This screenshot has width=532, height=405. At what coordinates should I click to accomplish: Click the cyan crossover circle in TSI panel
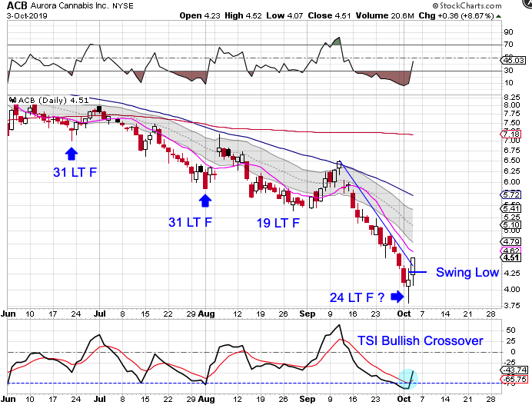408,379
